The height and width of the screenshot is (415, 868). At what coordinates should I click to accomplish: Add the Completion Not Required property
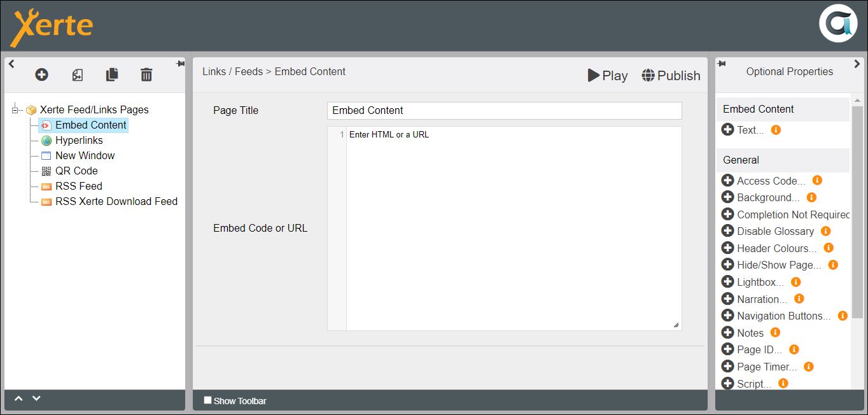pos(728,215)
